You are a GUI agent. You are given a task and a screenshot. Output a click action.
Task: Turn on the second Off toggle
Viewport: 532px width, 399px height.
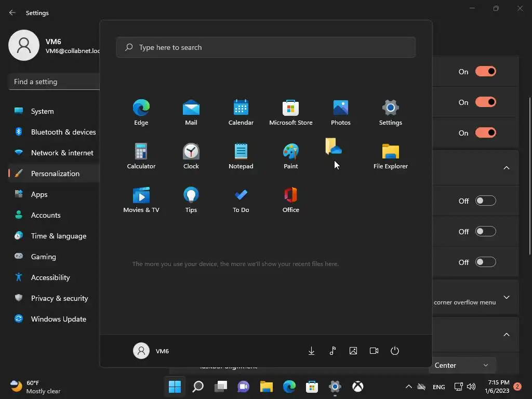pyautogui.click(x=486, y=231)
